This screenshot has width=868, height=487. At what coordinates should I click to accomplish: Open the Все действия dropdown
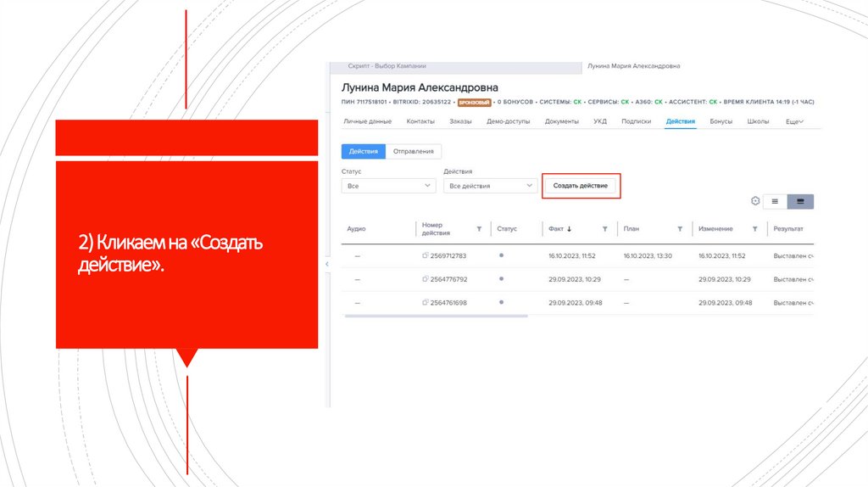tap(491, 186)
